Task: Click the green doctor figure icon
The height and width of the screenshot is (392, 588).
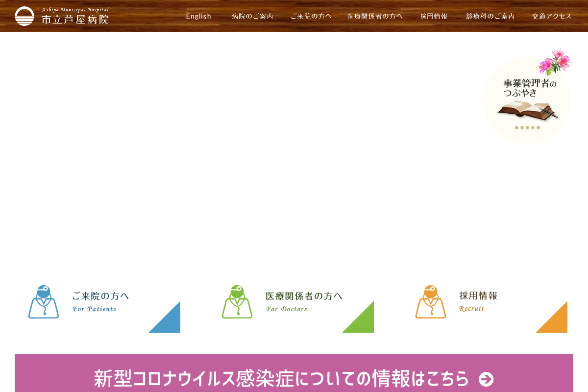Action: (237, 302)
